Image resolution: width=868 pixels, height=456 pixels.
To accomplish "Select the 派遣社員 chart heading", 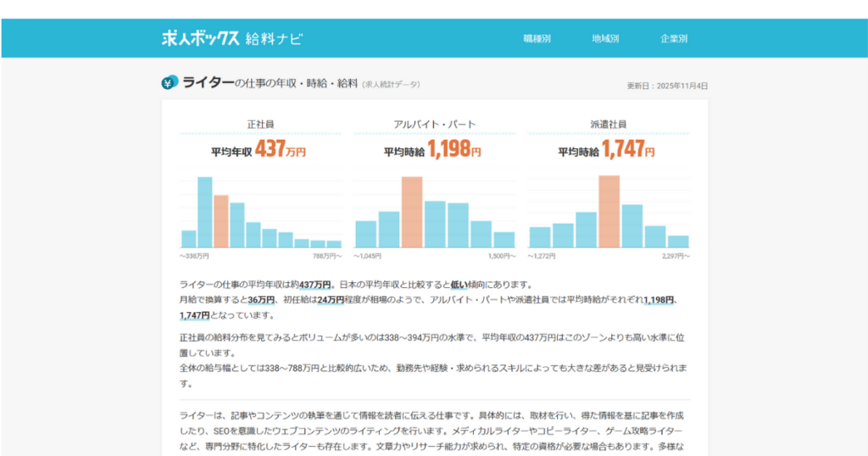I will (608, 125).
